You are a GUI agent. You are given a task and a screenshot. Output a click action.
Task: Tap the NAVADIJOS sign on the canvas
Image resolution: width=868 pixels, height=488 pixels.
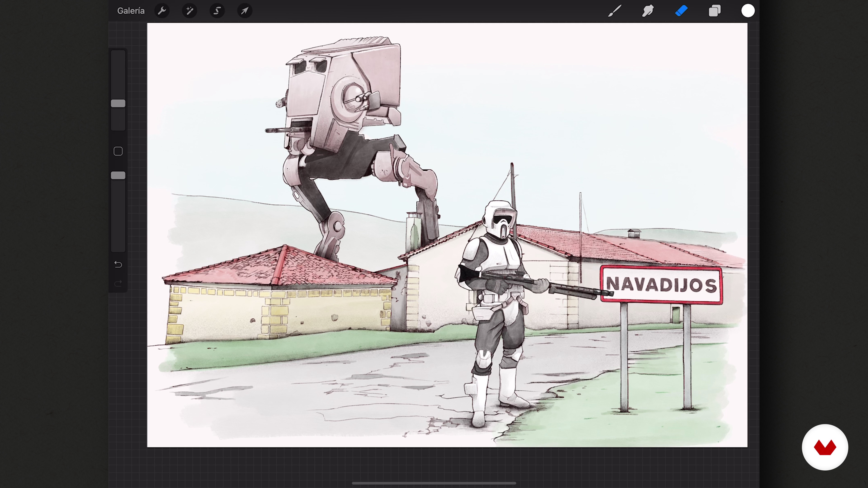click(661, 285)
